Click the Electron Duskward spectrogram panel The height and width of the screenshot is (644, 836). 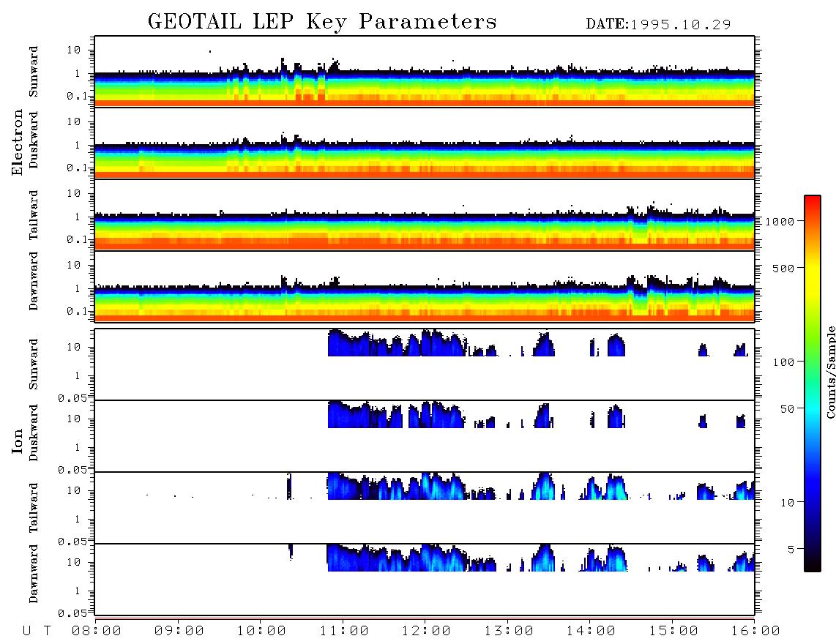425,143
